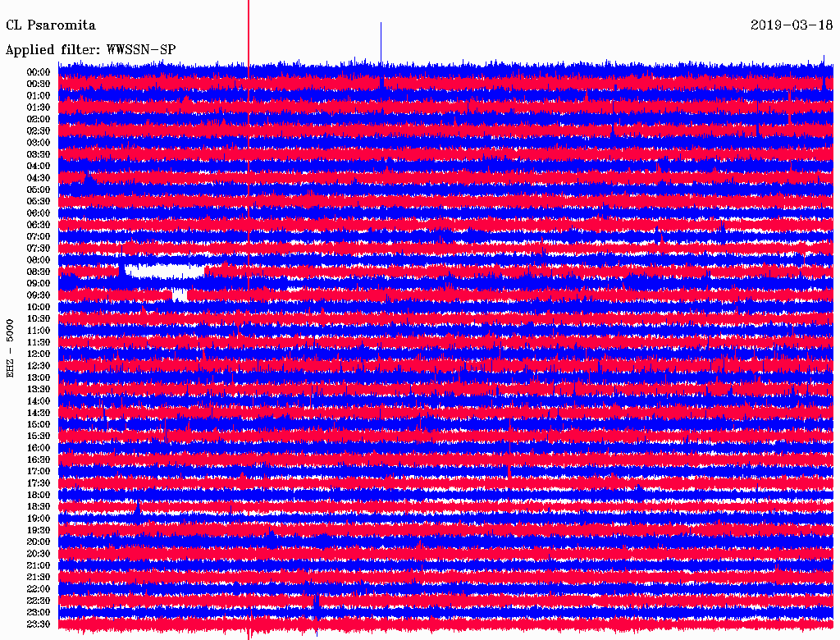Screen dimensions: 840x640
Task: Click the 10:00 time label
Action: pos(39,307)
